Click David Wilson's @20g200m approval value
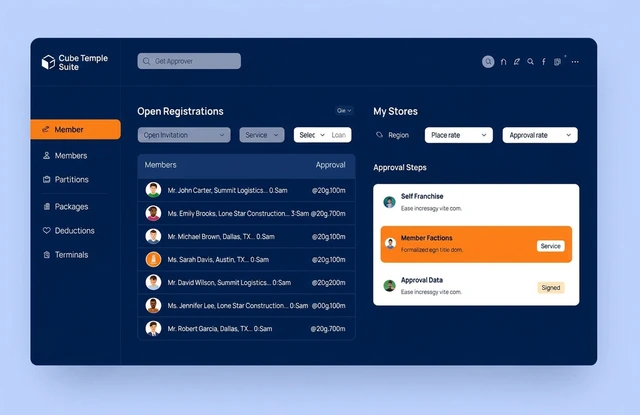The height and width of the screenshot is (415, 640). (x=329, y=282)
